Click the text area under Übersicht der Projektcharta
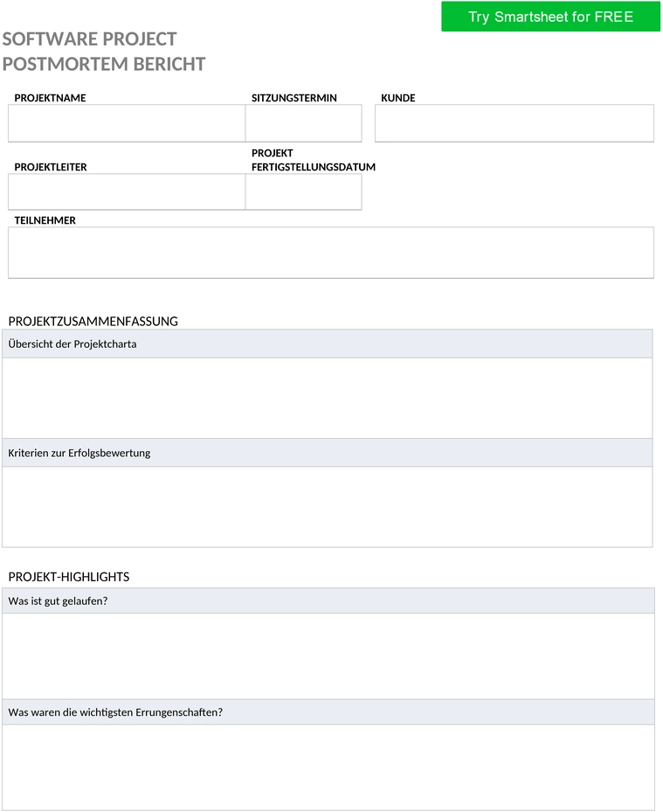663x812 pixels. 327,399
